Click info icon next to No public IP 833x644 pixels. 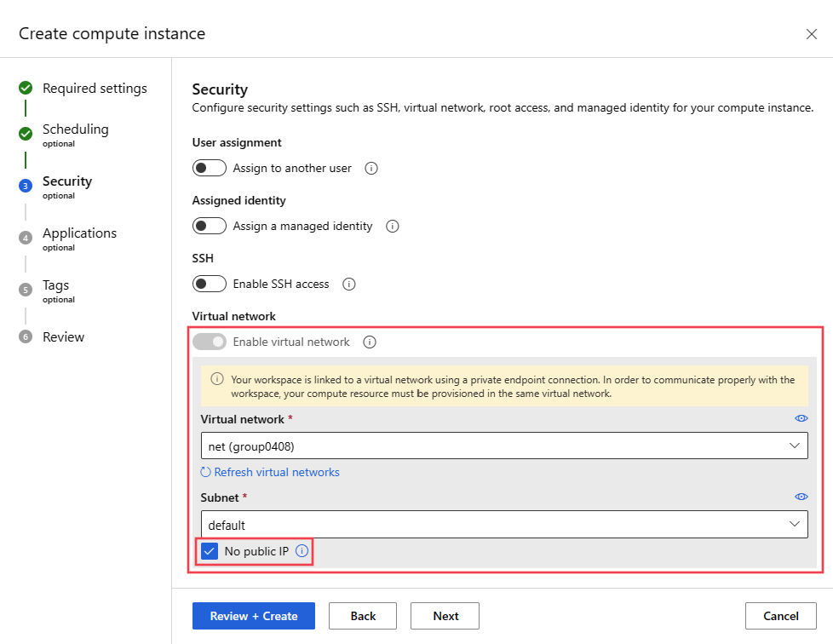302,551
